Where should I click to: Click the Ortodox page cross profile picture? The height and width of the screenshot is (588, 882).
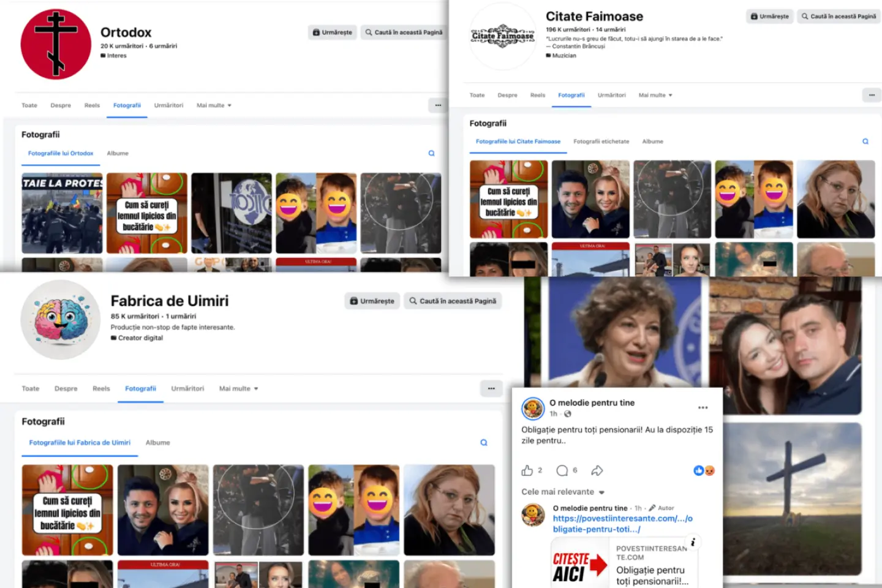(56, 44)
